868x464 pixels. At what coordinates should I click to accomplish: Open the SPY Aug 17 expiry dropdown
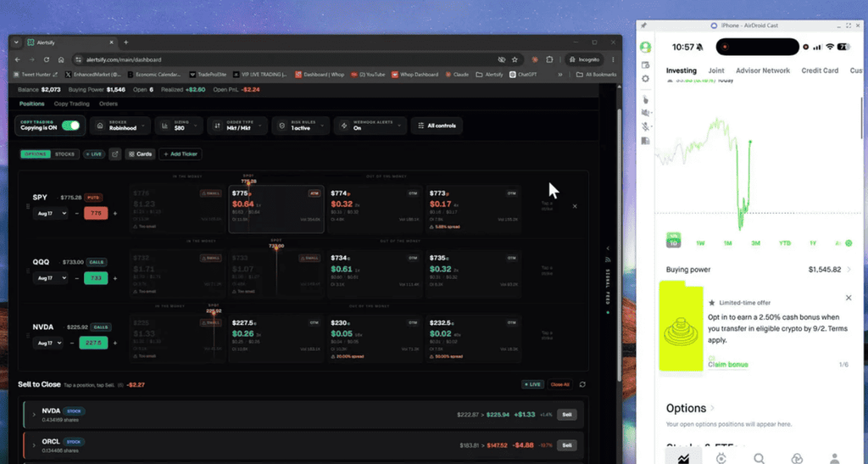(50, 213)
